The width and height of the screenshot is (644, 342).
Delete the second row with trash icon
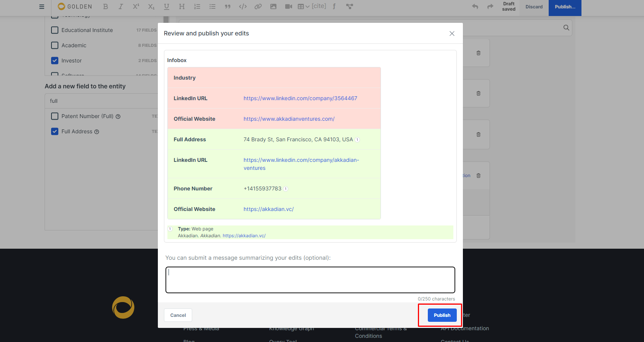[x=479, y=93]
